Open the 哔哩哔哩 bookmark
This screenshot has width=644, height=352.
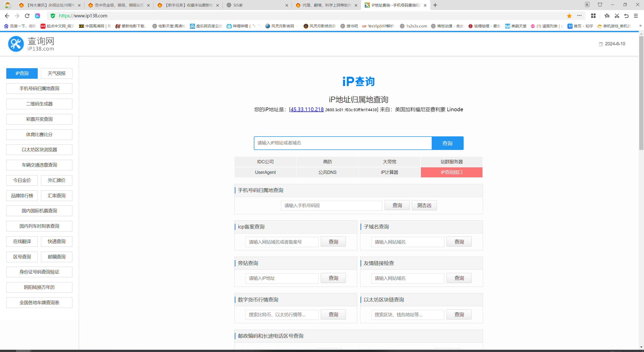243,26
